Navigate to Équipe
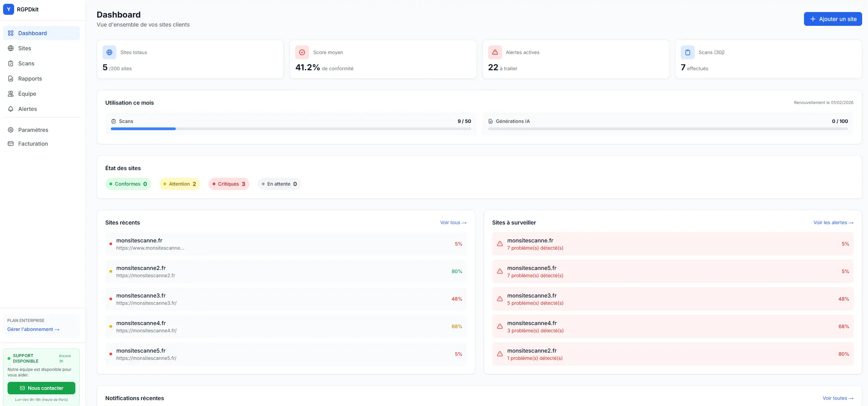The height and width of the screenshot is (406, 868). pos(41,94)
